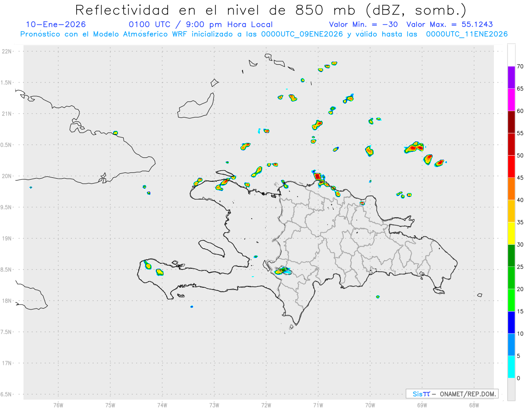The width and height of the screenshot is (532, 411).
Task: Click the '21N' latitude label
Action: [7, 114]
